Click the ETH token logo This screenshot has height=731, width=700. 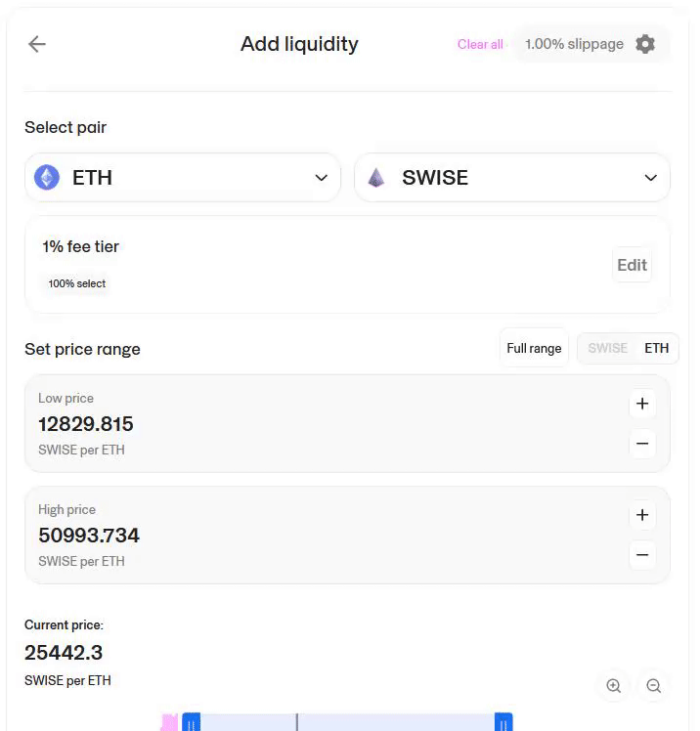tap(47, 177)
